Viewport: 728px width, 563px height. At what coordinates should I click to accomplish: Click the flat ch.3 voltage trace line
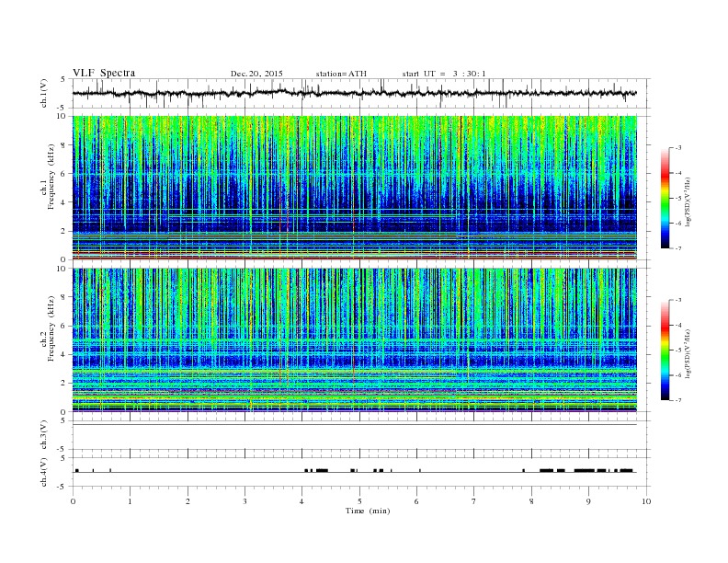point(355,425)
